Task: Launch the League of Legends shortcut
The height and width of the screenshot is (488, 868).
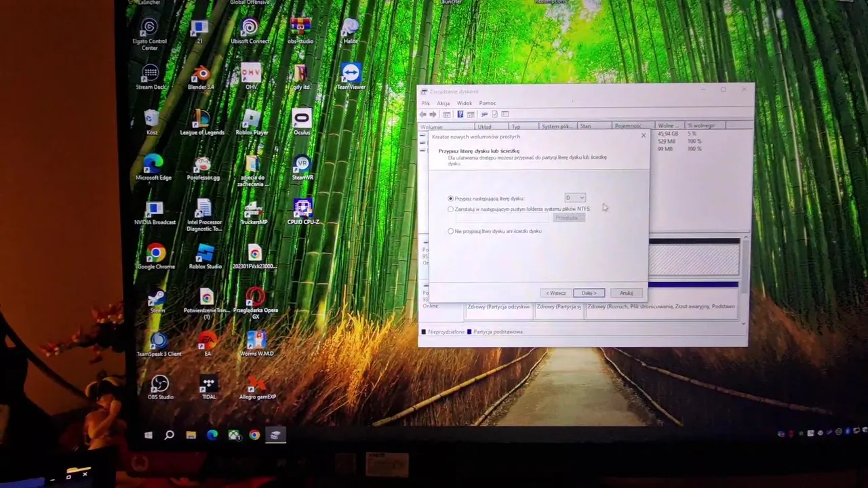Action: (201, 123)
